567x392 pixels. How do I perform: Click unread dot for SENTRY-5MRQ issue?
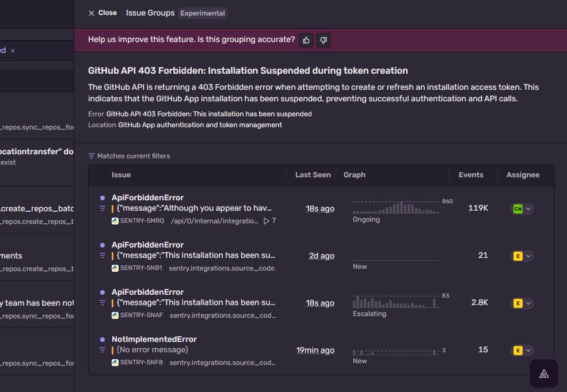click(102, 198)
